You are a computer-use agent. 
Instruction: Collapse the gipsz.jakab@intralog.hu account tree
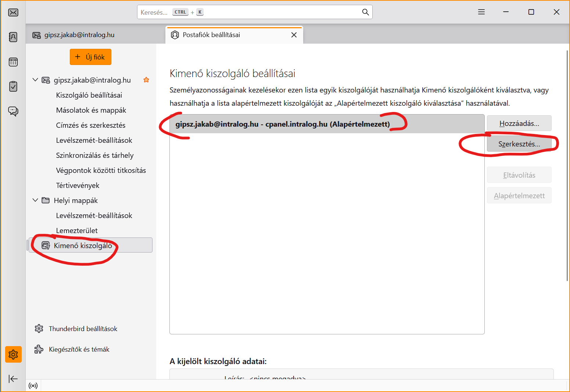(35, 80)
